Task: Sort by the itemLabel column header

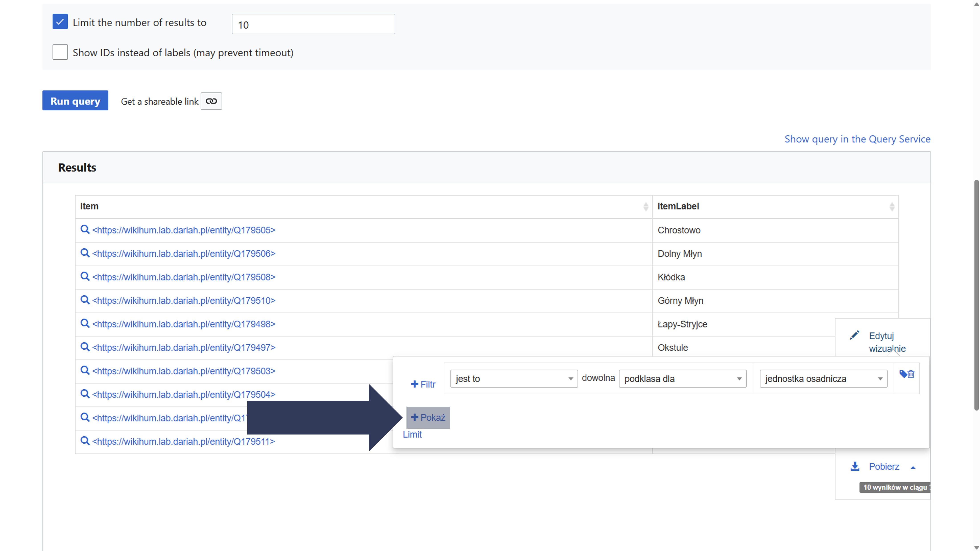Action: tap(775, 206)
